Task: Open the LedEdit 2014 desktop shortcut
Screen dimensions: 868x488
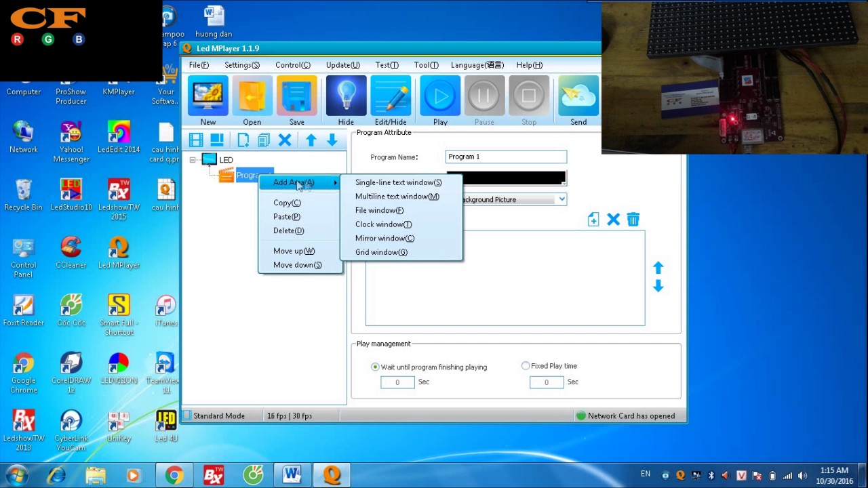Action: point(119,138)
